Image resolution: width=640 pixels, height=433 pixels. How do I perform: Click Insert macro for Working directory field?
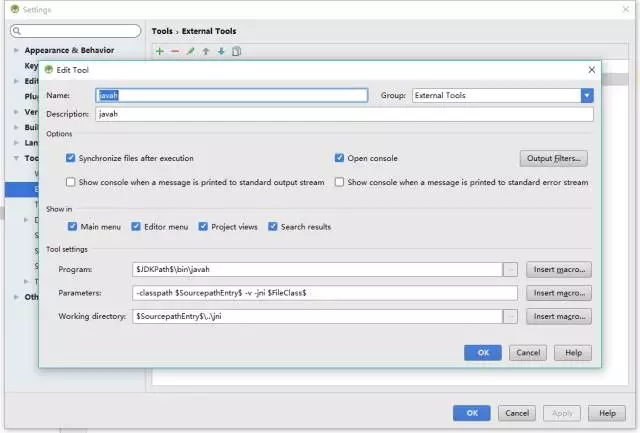[x=559, y=316]
